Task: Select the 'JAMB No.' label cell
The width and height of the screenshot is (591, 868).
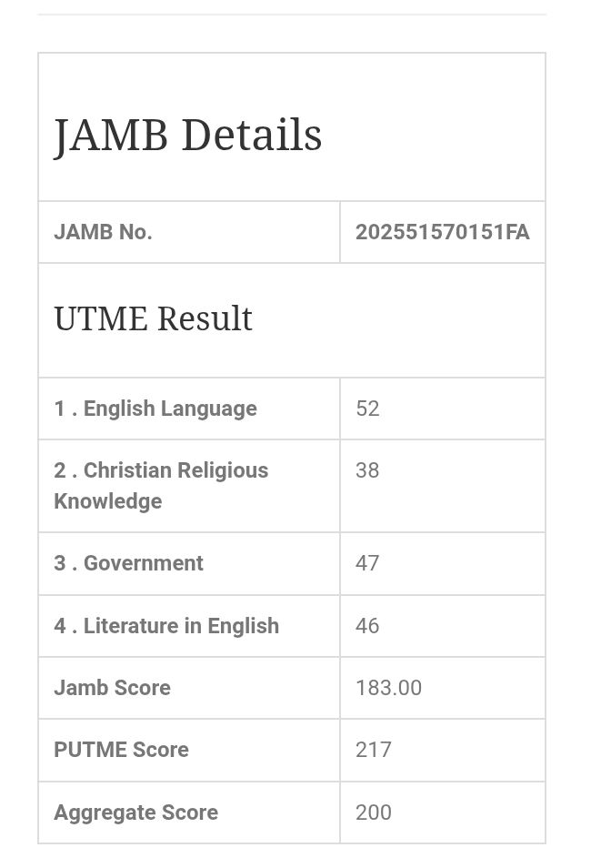Action: point(103,232)
